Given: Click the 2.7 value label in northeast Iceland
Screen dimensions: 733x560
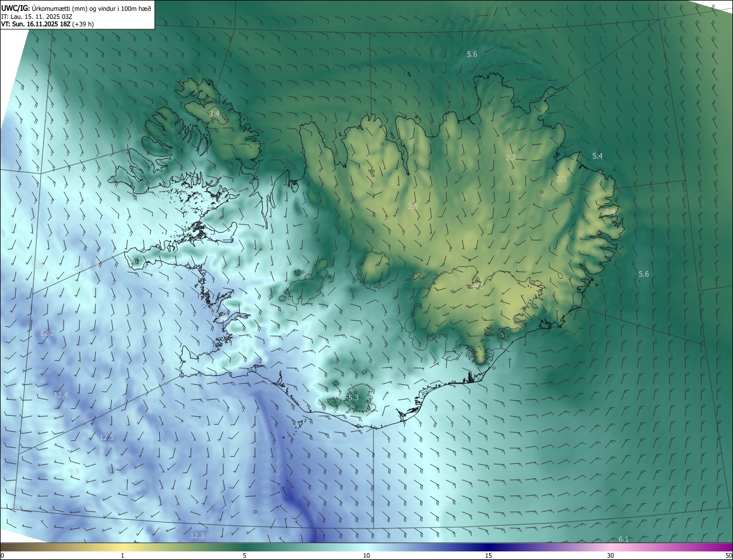Looking at the screenshot, I should [511, 157].
